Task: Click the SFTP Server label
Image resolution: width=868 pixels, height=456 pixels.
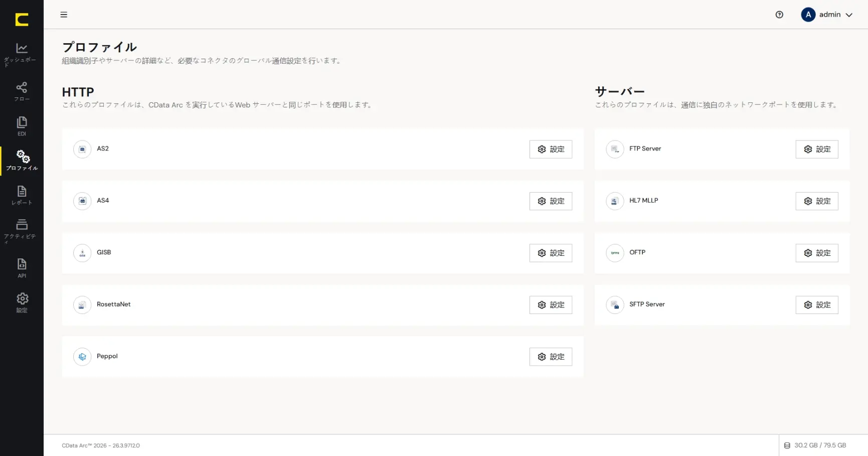Action: [x=647, y=304]
